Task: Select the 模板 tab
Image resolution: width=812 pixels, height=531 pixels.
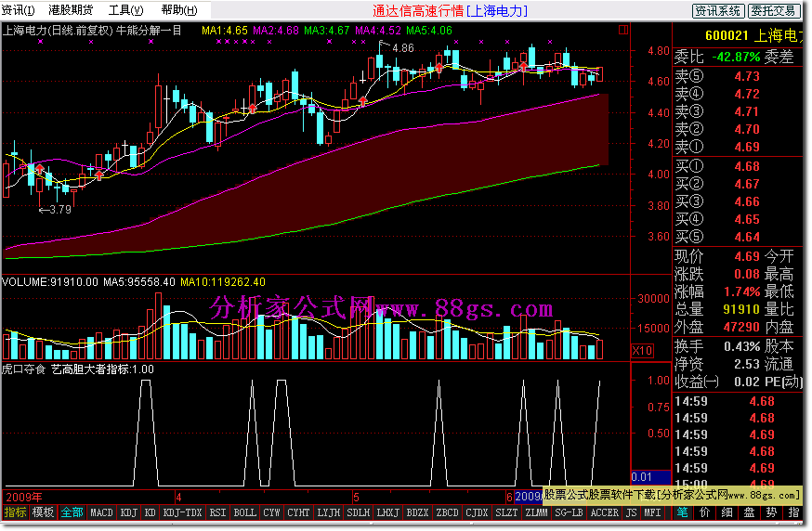Action: (43, 512)
